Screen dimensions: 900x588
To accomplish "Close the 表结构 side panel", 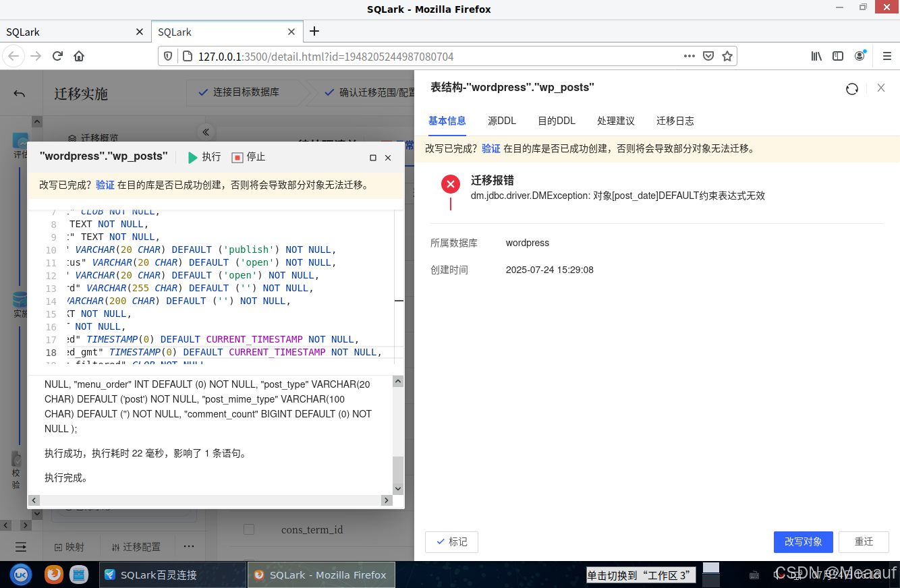I will pos(881,88).
